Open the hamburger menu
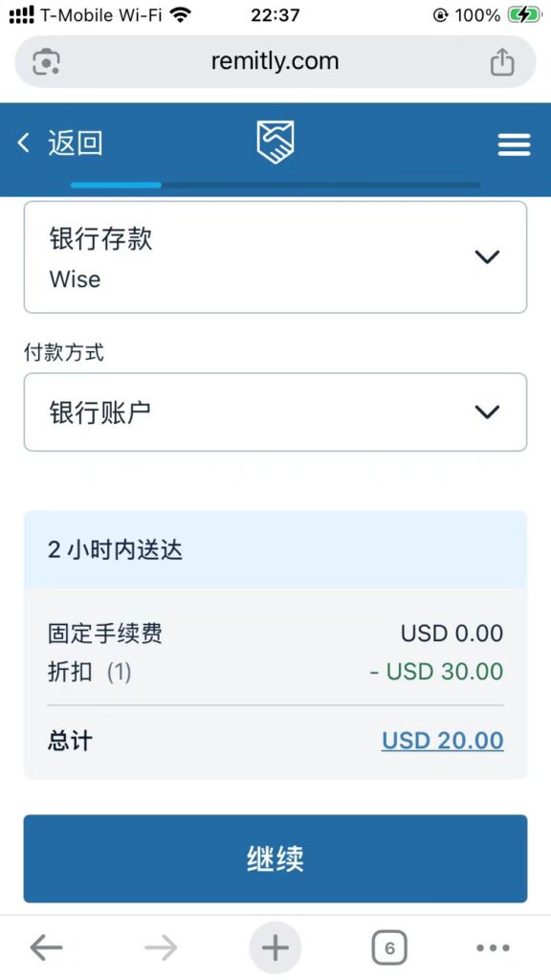This screenshot has height=980, width=551. coord(514,145)
